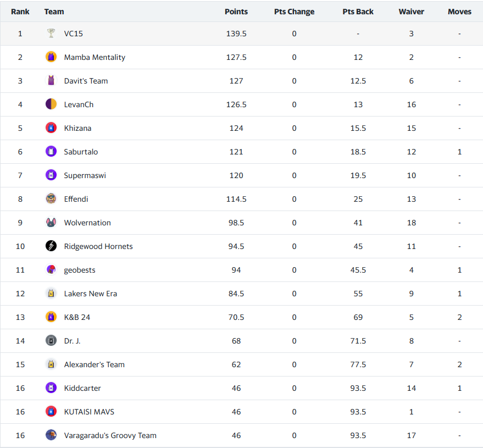483x448 pixels.
Task: Click the Dr. J. team logo
Action: click(51, 341)
